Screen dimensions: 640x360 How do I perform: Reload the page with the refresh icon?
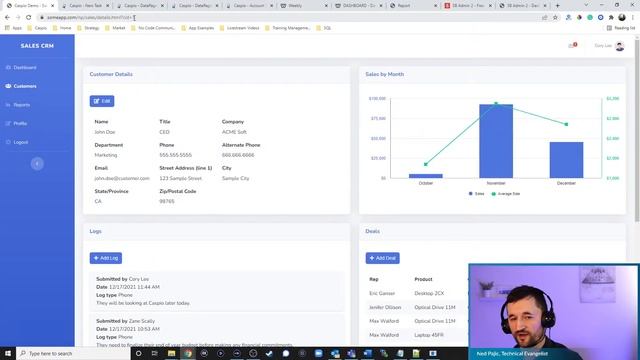tap(29, 18)
